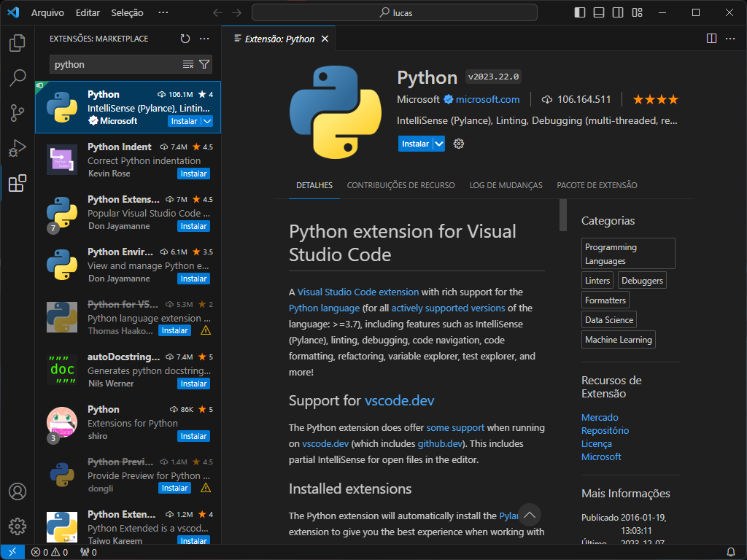Open the Arquivo menu

tap(50, 12)
